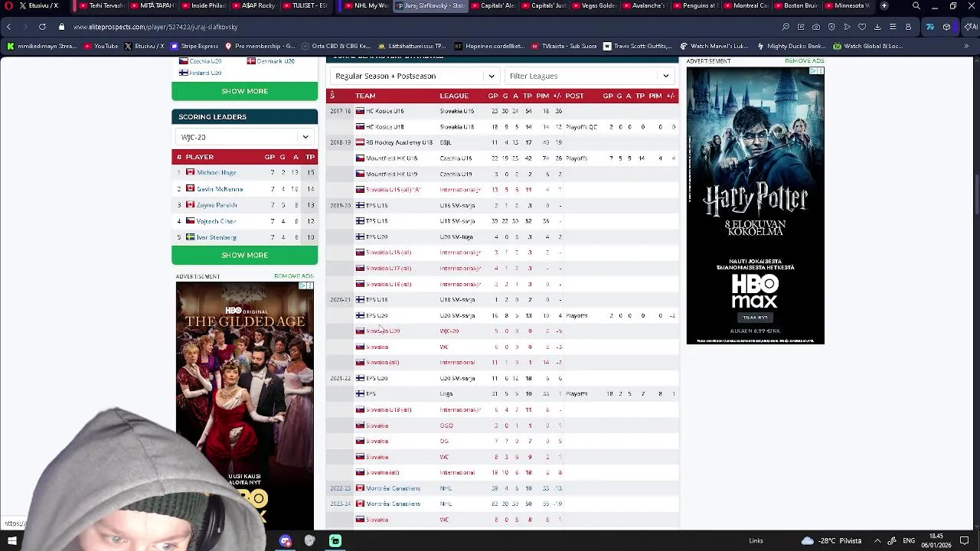980x551 pixels.
Task: Open the green taskbar app icon
Action: (335, 541)
